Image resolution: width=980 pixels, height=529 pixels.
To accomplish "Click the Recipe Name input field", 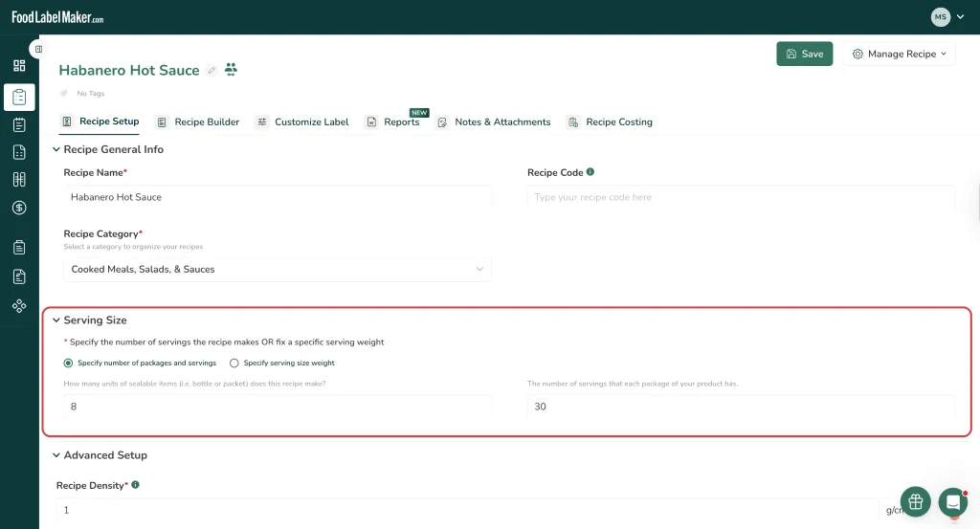I will pyautogui.click(x=278, y=197).
